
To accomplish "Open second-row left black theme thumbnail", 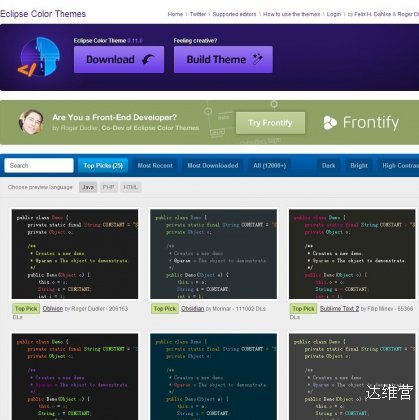I will (x=75, y=377).
